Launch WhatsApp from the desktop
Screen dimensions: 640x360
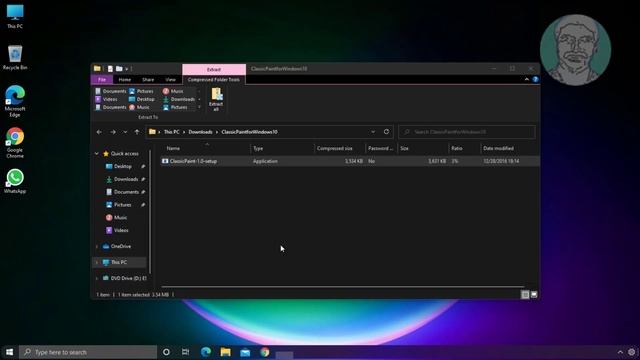15,181
